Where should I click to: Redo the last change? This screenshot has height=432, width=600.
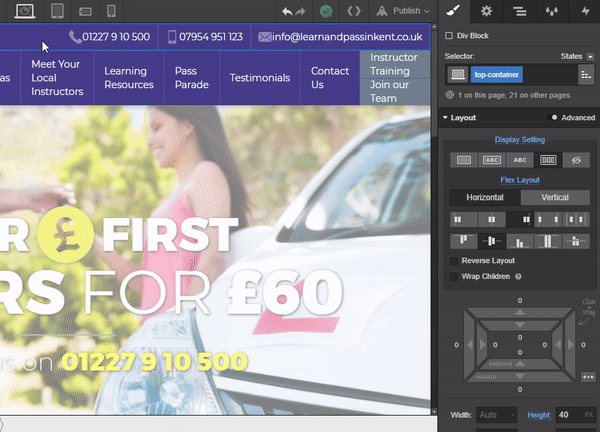tap(300, 11)
